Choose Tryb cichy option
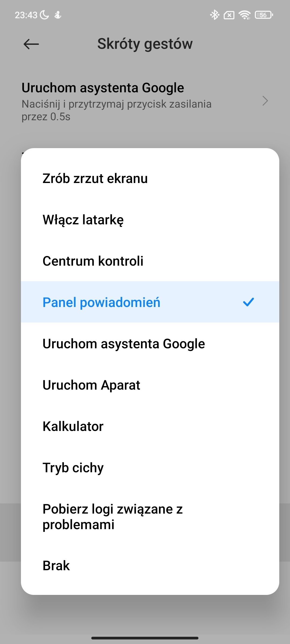 coord(150,468)
